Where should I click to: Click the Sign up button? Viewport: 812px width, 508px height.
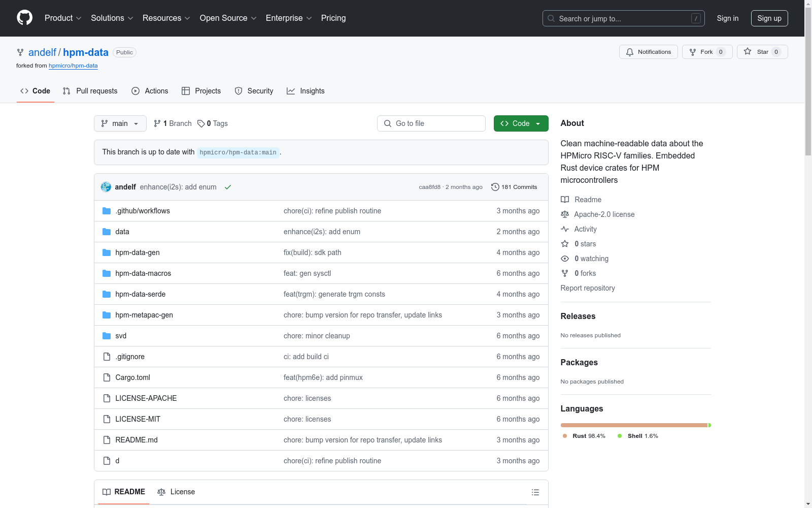pos(769,18)
